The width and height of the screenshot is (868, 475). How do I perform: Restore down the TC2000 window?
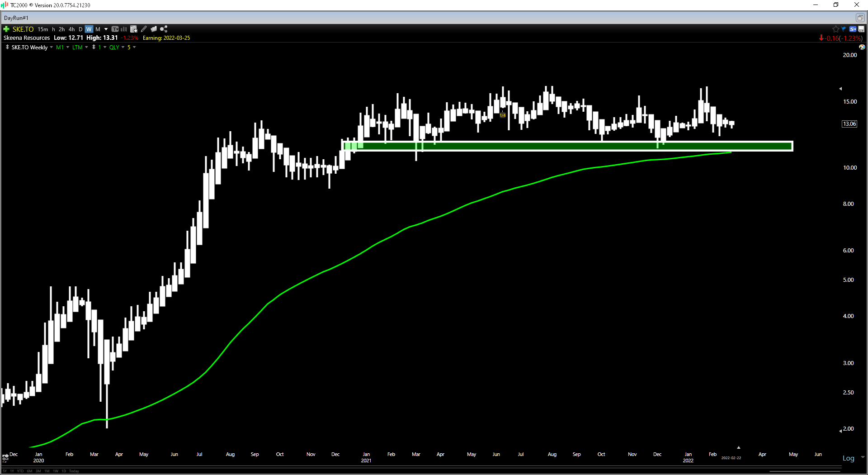click(x=836, y=5)
